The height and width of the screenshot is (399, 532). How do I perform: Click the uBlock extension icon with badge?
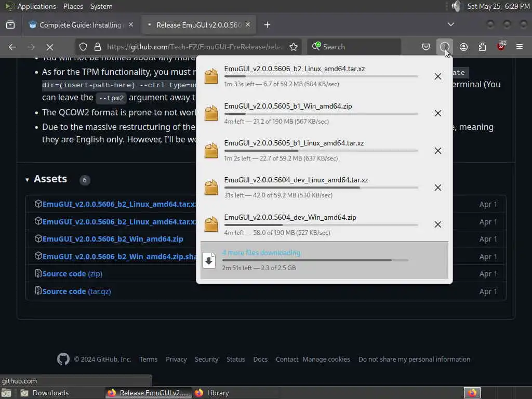tap(501, 46)
